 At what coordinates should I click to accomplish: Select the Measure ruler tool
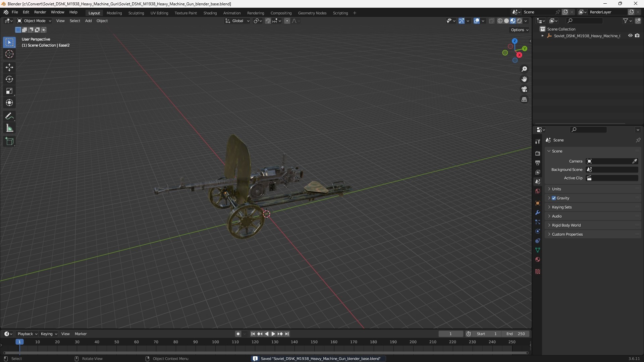[9, 128]
